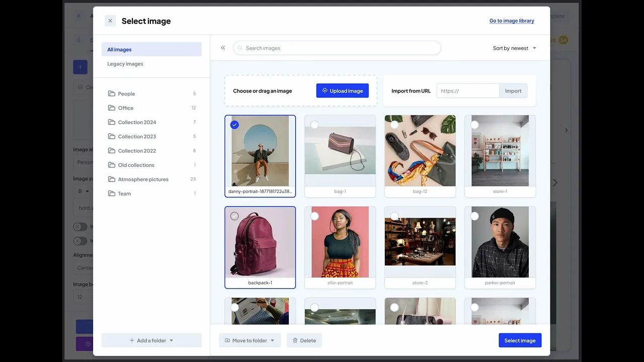Image resolution: width=644 pixels, height=362 pixels.
Task: Open the Add a folder dropdown
Action: (x=151, y=340)
